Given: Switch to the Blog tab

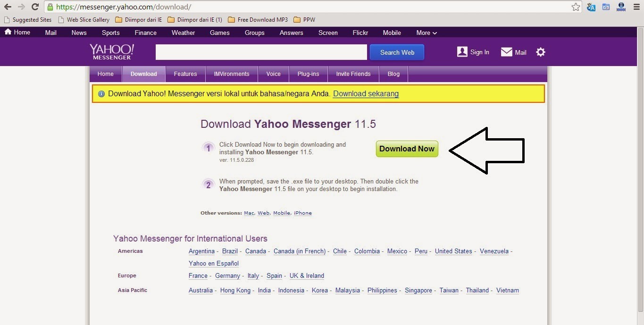Looking at the screenshot, I should 393,74.
